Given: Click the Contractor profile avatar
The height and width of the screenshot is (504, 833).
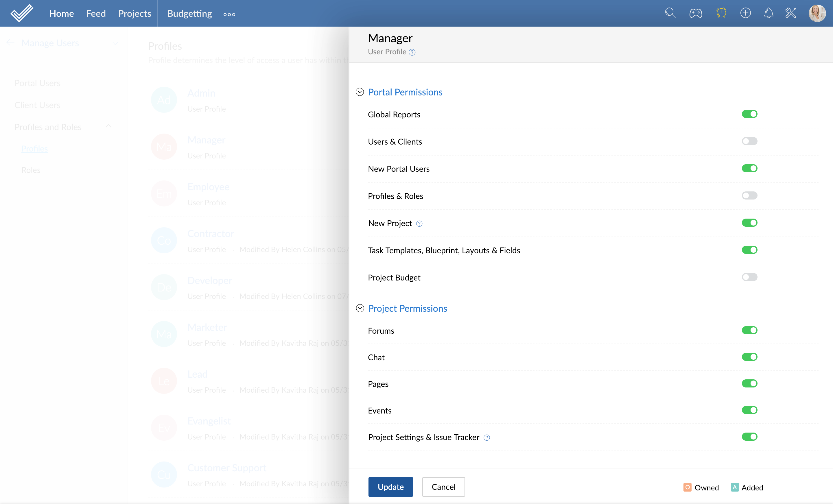Looking at the screenshot, I should click(164, 240).
